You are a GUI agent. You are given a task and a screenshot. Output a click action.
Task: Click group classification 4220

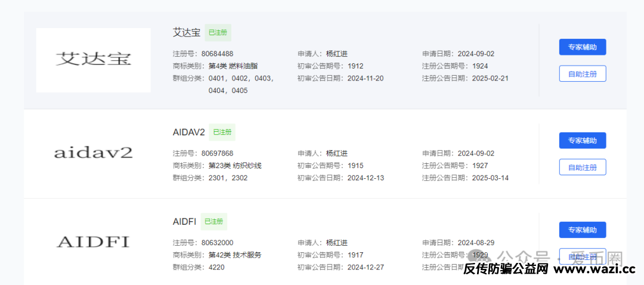pos(216,267)
